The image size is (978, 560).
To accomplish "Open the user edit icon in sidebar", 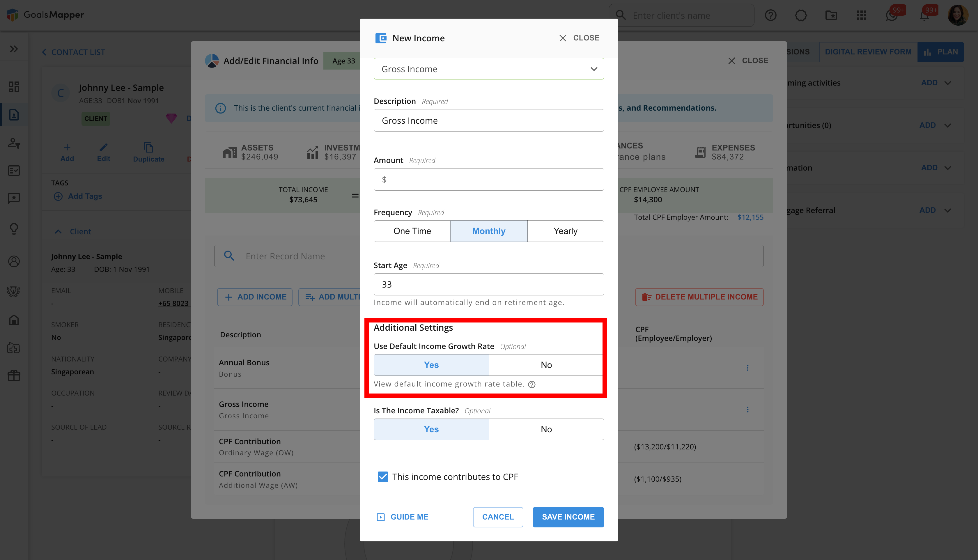I will pos(14,143).
